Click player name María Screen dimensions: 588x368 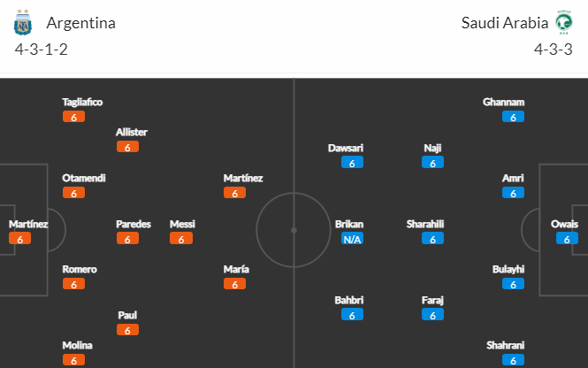(236, 269)
